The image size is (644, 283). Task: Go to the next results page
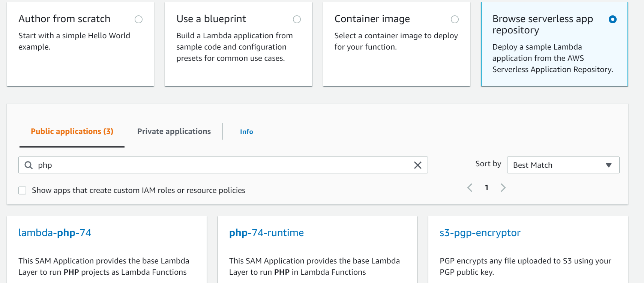tap(503, 188)
